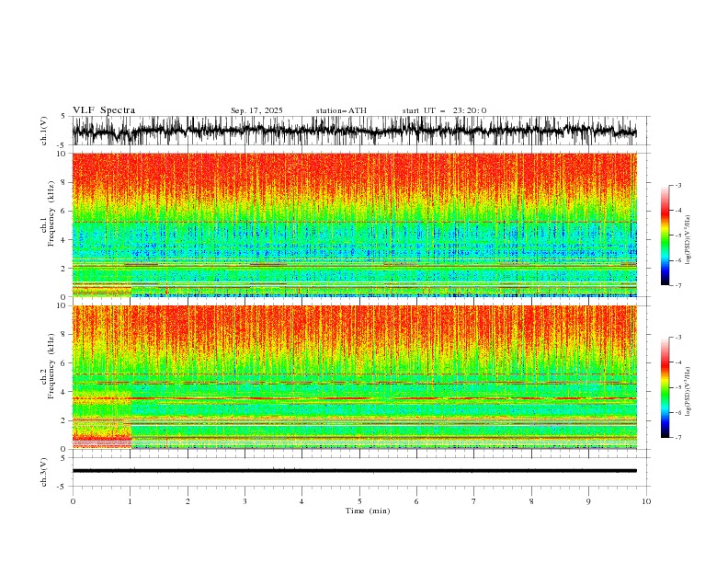Click inside the ch.2 spectrogram panel
Screen dimensions: 728x563
[354, 377]
